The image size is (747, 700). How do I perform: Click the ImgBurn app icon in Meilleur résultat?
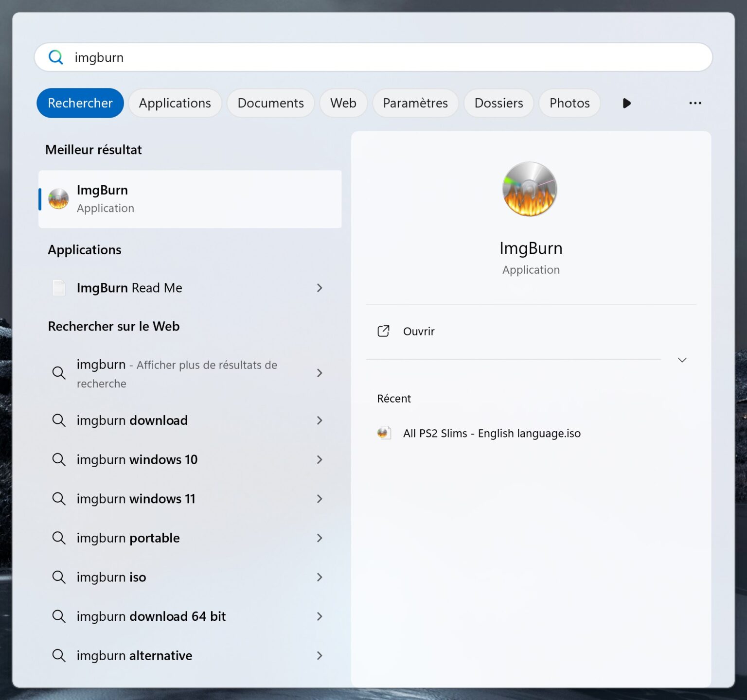[x=58, y=198]
